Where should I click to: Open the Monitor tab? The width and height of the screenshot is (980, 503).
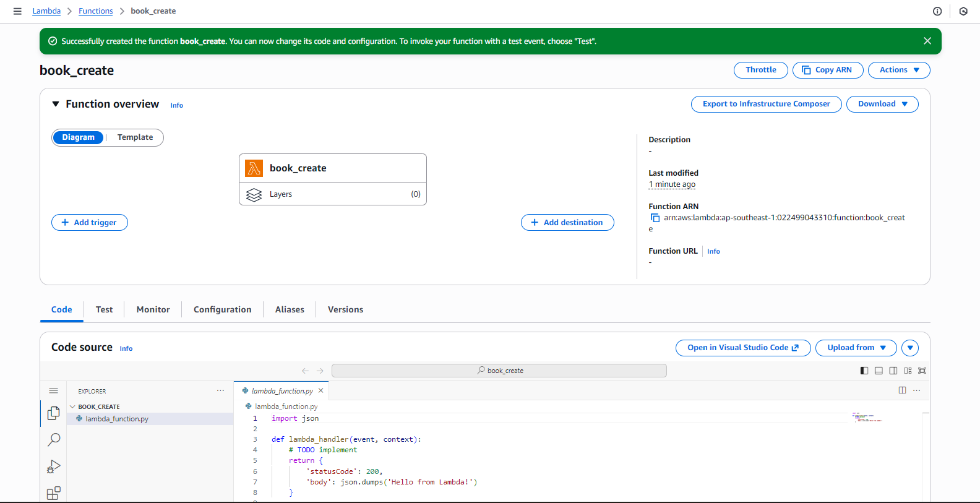[153, 309]
